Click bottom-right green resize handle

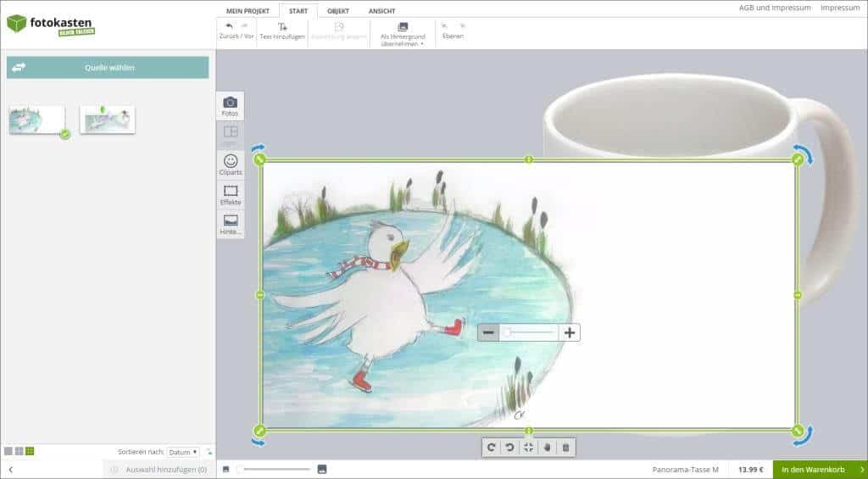coord(798,431)
